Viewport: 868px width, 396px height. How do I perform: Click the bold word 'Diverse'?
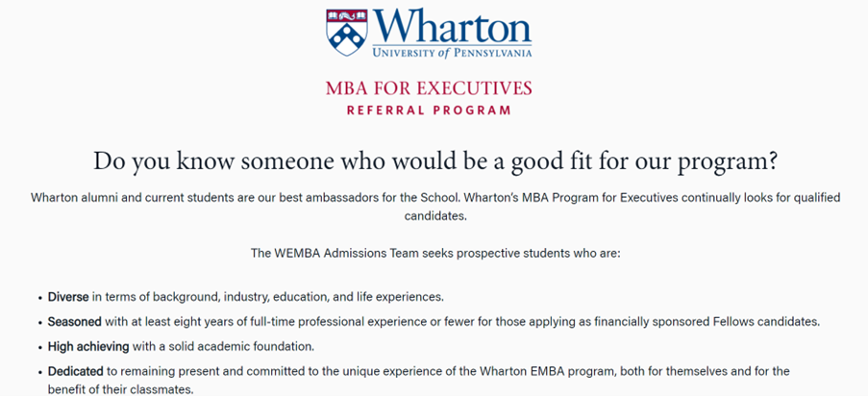[x=68, y=296]
